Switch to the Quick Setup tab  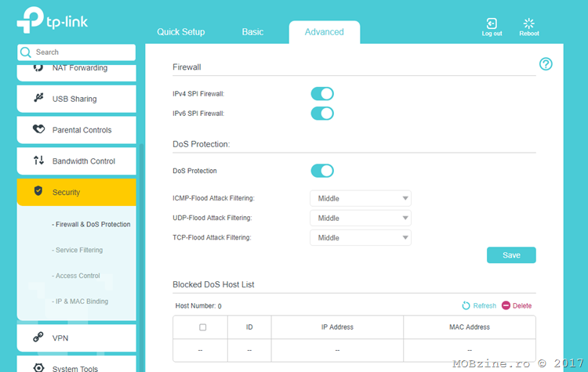point(180,32)
